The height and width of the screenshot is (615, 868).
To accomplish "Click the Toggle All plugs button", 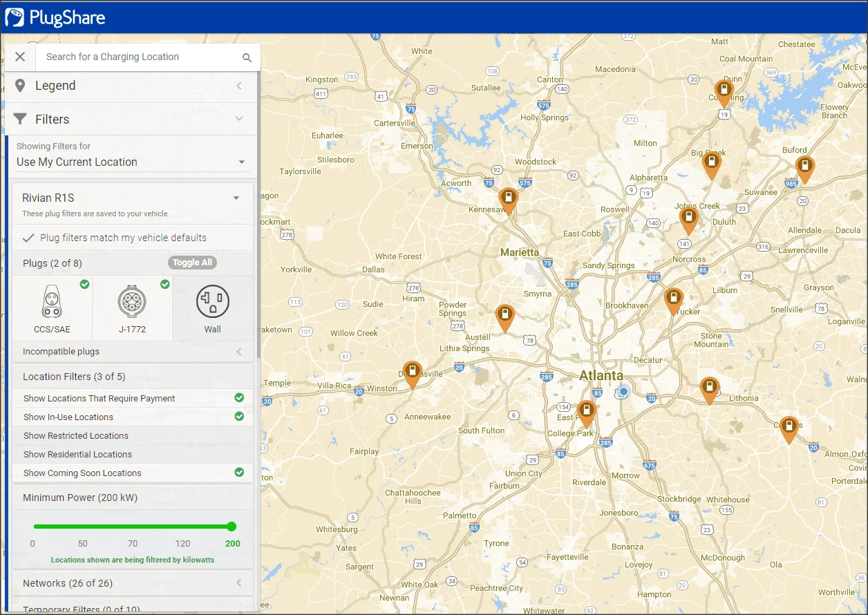I will 192,263.
